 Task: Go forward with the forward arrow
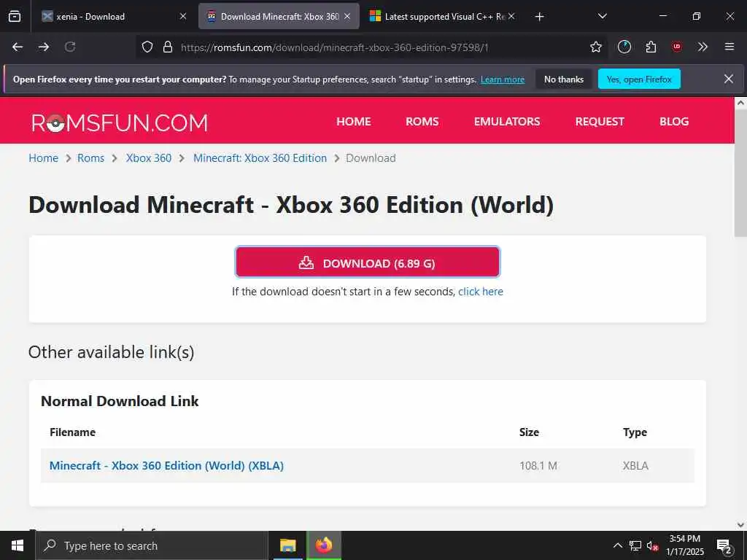44,47
